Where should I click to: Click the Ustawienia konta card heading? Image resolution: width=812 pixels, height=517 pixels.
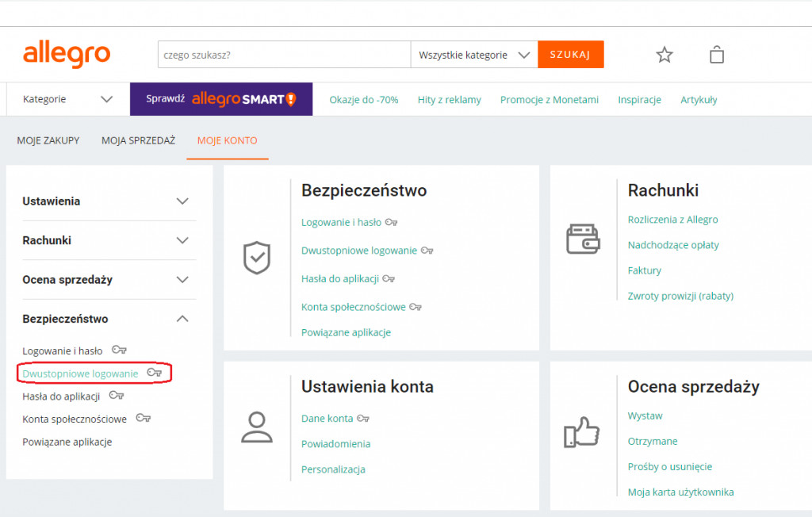367,386
